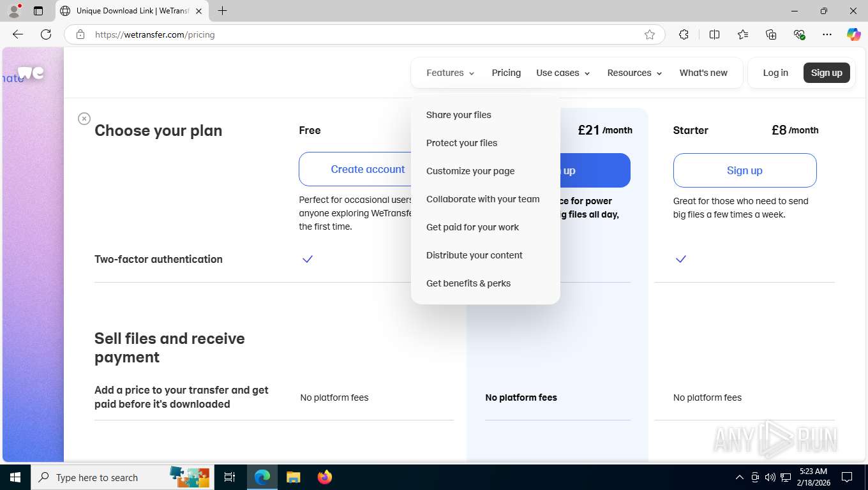Select Share your files from Features menu
The width and height of the screenshot is (868, 490).
(459, 115)
